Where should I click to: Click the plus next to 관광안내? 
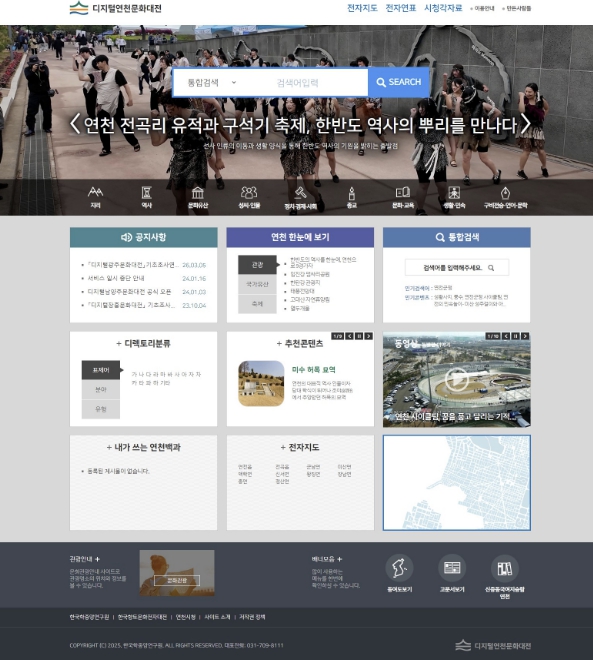coord(98,559)
